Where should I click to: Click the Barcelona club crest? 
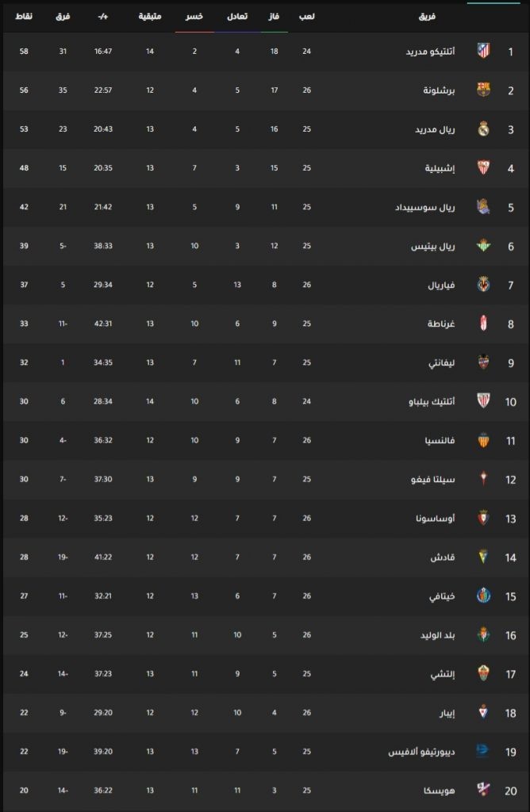click(x=483, y=90)
